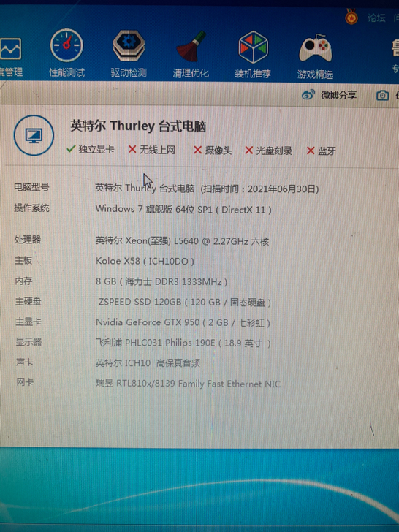This screenshot has width=399, height=532.
Task: Click the 光盘刻录 feature label
Action: [x=274, y=151]
